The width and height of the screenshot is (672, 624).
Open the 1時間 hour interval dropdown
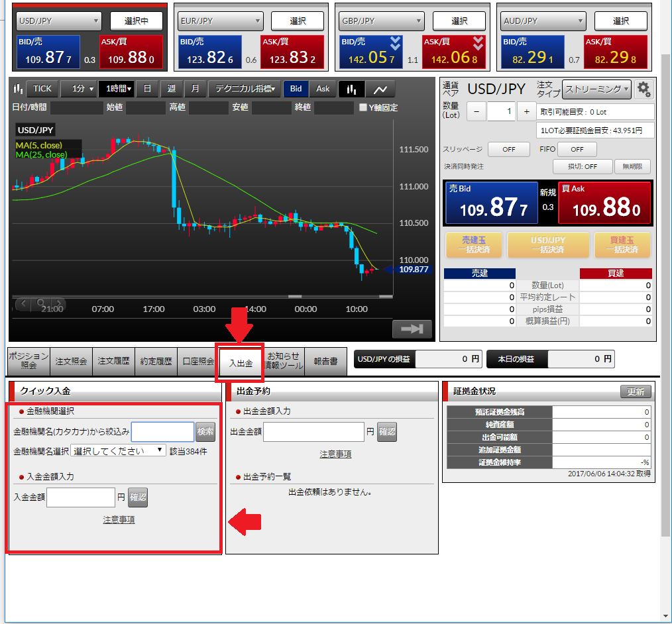pos(116,89)
